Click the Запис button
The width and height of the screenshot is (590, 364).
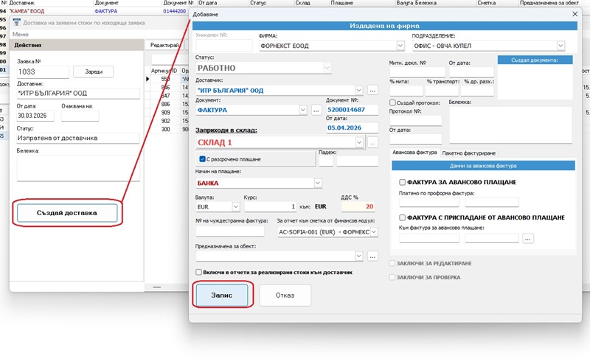pos(222,295)
